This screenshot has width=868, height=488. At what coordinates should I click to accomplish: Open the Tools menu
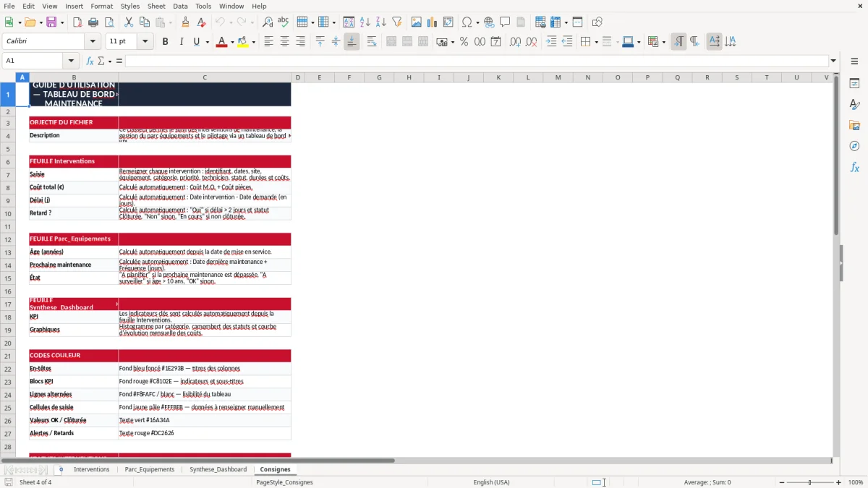203,6
